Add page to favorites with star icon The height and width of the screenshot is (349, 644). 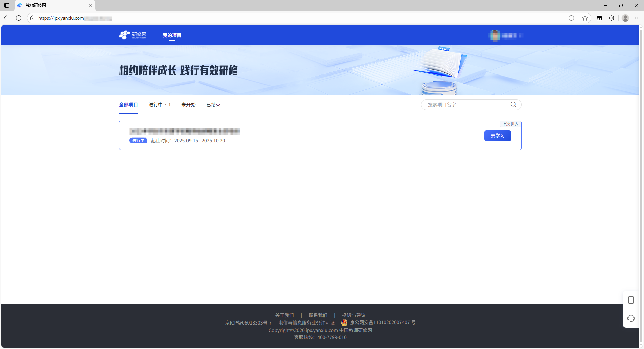[x=585, y=18]
